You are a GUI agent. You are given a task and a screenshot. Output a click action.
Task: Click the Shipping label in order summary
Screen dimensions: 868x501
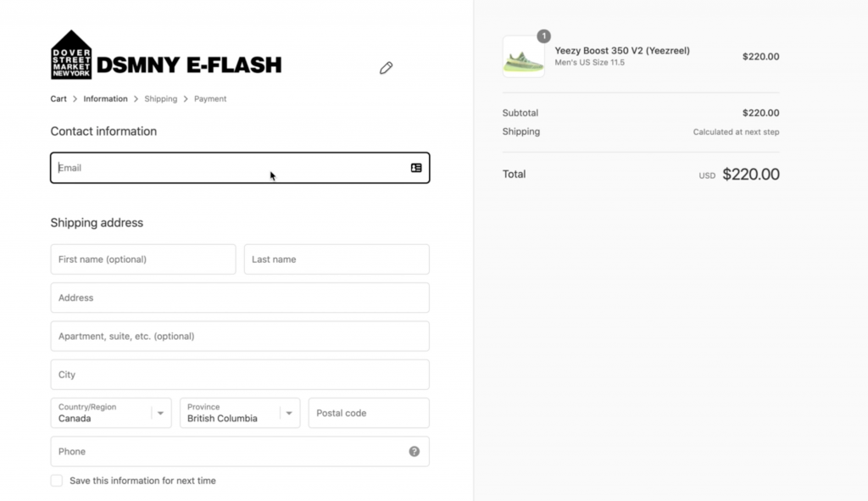pos(521,131)
